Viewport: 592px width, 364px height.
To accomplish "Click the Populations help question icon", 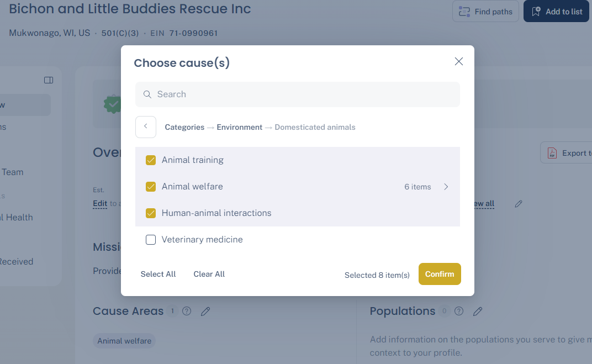I will pos(458,311).
